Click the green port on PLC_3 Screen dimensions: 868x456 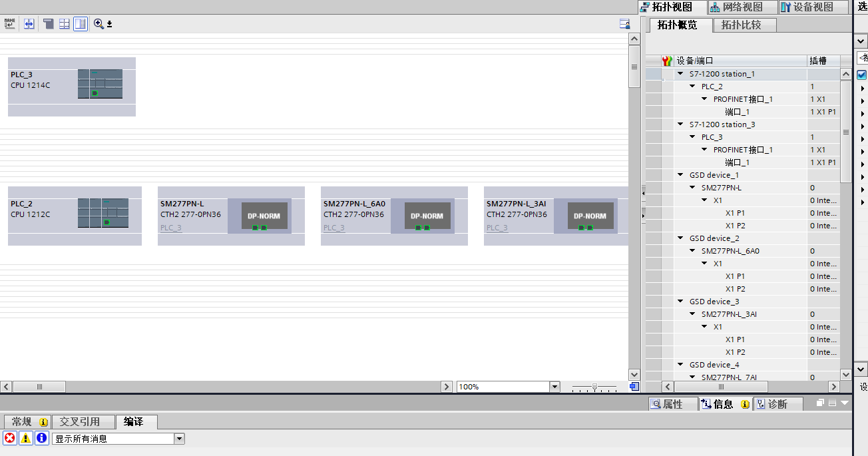point(95,93)
